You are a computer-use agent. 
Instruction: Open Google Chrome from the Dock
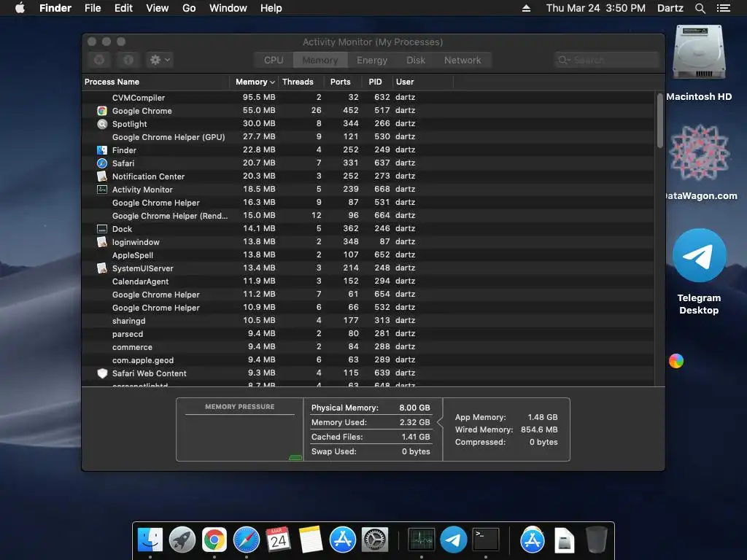click(x=214, y=540)
